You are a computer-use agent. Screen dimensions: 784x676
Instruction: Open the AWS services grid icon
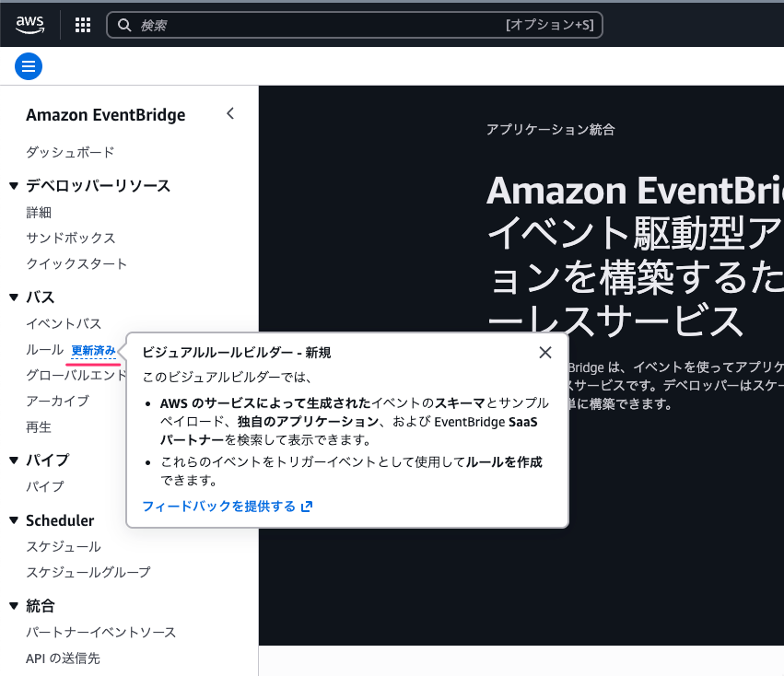[x=82, y=24]
